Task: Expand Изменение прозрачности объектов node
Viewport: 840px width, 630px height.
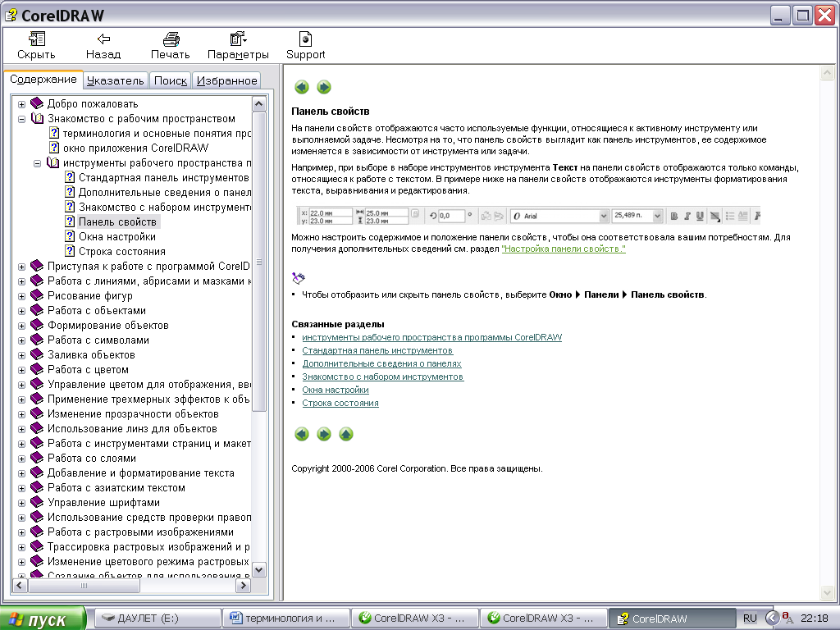Action: coord(21,414)
